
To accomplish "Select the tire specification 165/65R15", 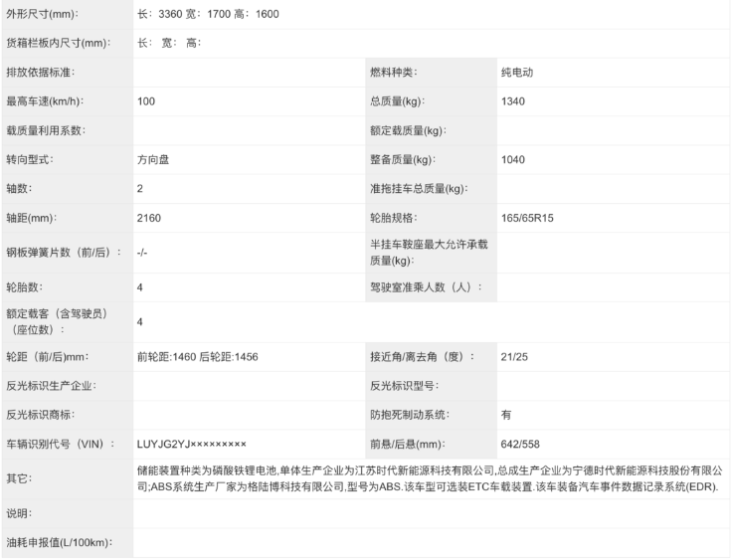I will tap(529, 218).
